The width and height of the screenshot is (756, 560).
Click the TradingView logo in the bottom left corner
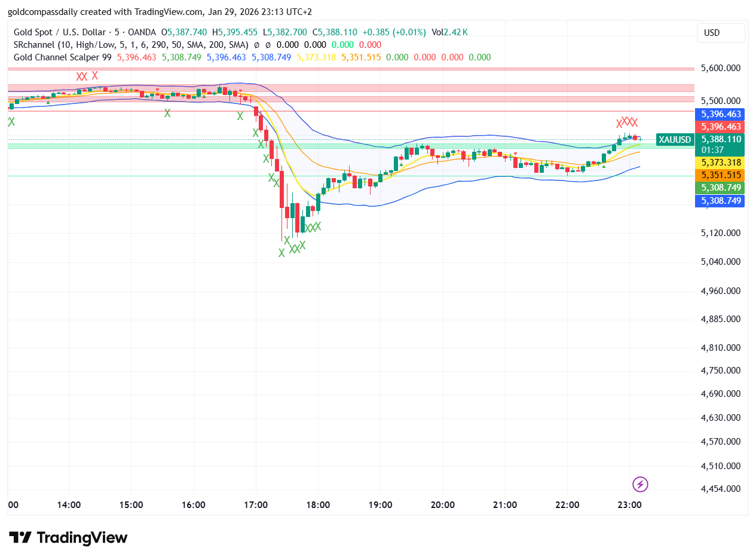66,537
